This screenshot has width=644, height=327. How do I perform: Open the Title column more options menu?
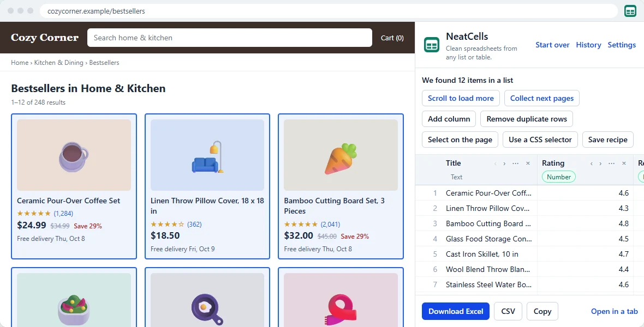[x=515, y=163]
